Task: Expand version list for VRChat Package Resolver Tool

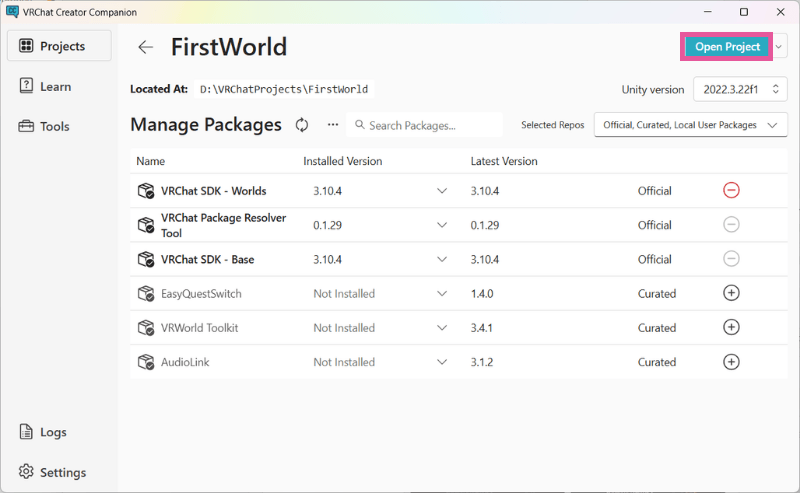Action: (442, 225)
